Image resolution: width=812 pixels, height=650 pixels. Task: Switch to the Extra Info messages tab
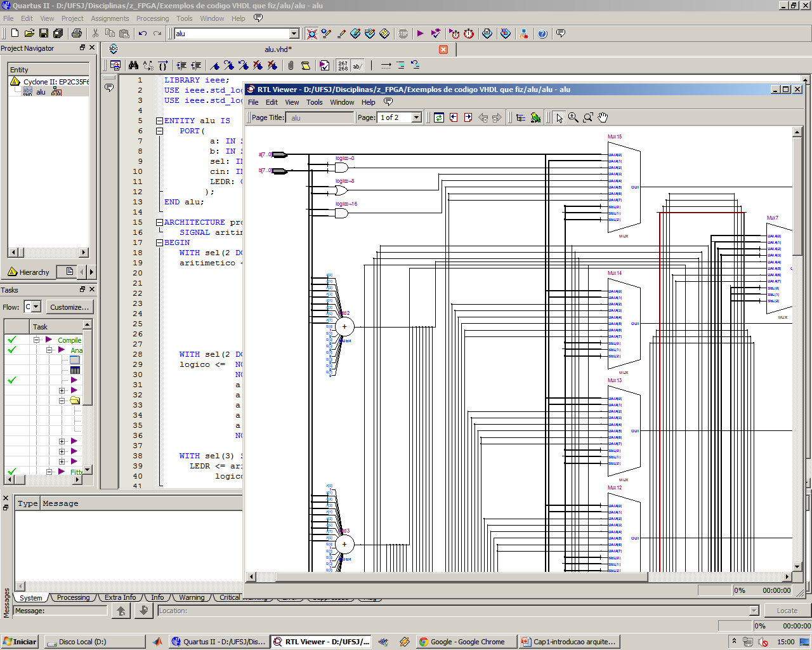click(120, 597)
